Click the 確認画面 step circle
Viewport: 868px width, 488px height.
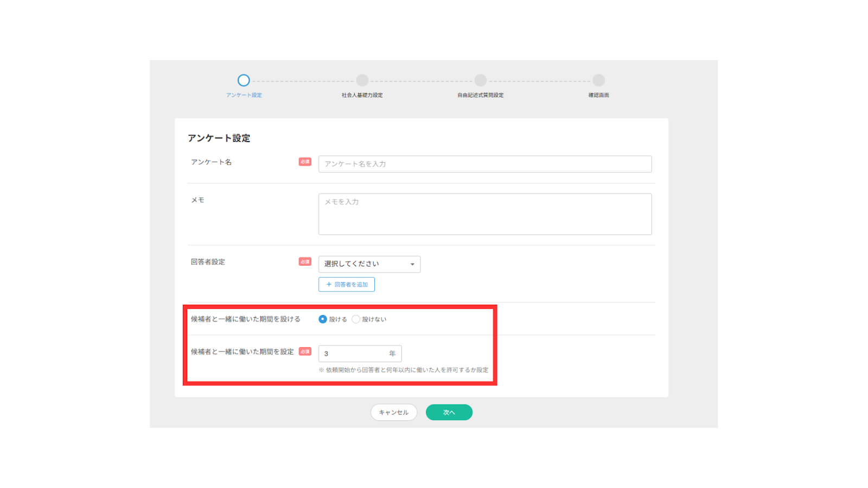(x=598, y=80)
